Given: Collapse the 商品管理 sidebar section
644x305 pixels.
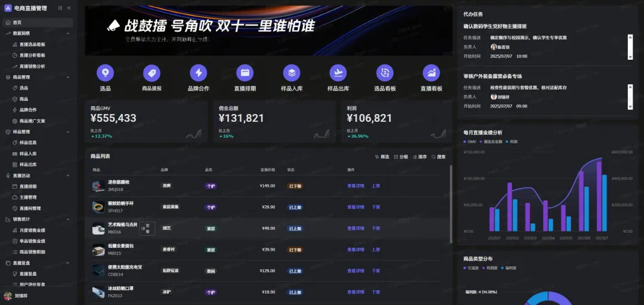Looking at the screenshot, I should 68,77.
